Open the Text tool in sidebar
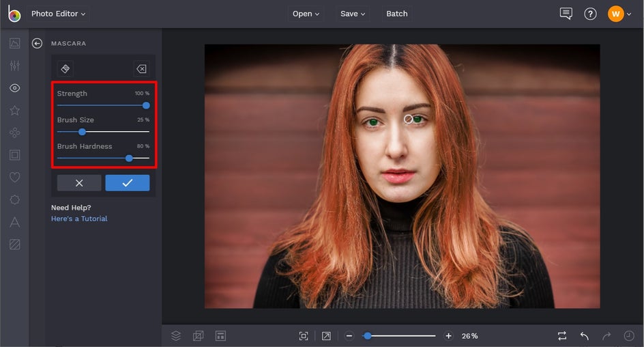The width and height of the screenshot is (644, 347). pyautogui.click(x=14, y=222)
